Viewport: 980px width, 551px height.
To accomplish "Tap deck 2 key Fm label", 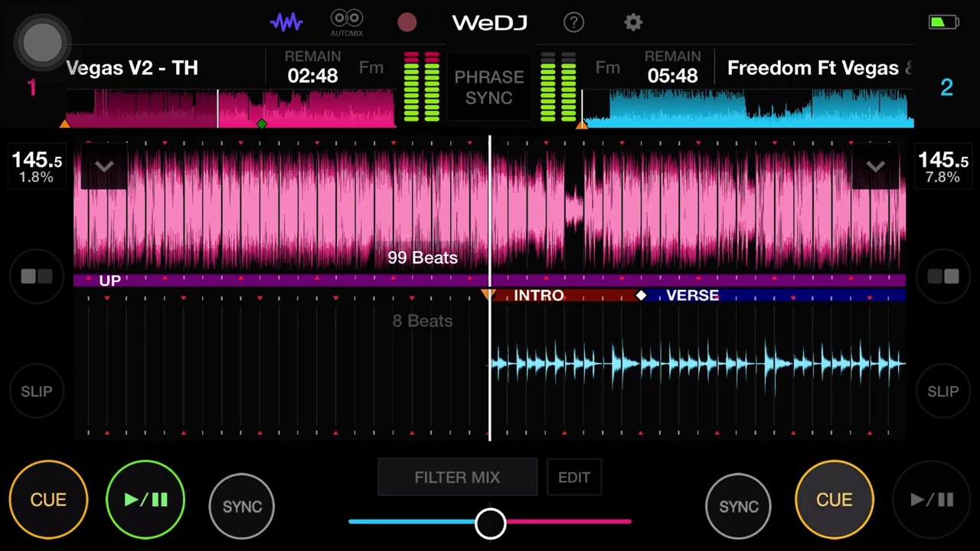I will pyautogui.click(x=608, y=68).
